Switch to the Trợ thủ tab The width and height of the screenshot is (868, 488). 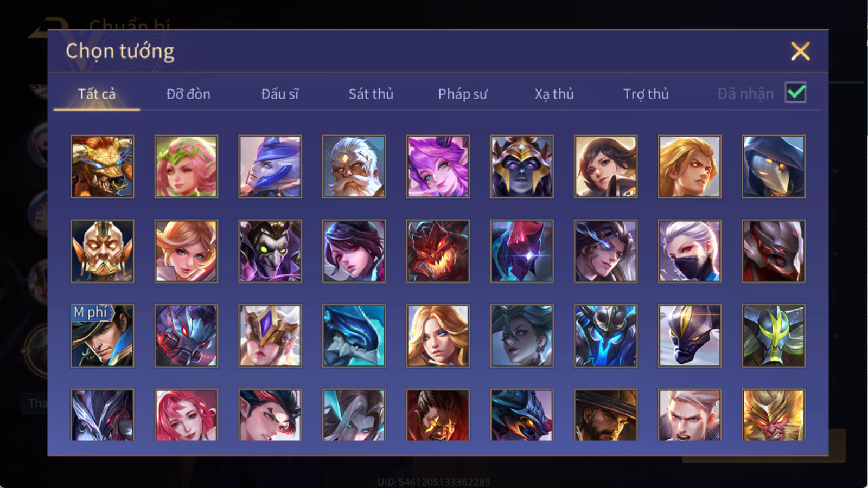click(x=646, y=94)
